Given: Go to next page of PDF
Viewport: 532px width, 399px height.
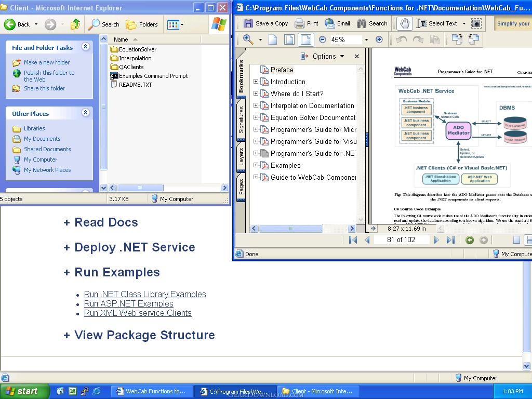Looking at the screenshot, I should point(436,240).
